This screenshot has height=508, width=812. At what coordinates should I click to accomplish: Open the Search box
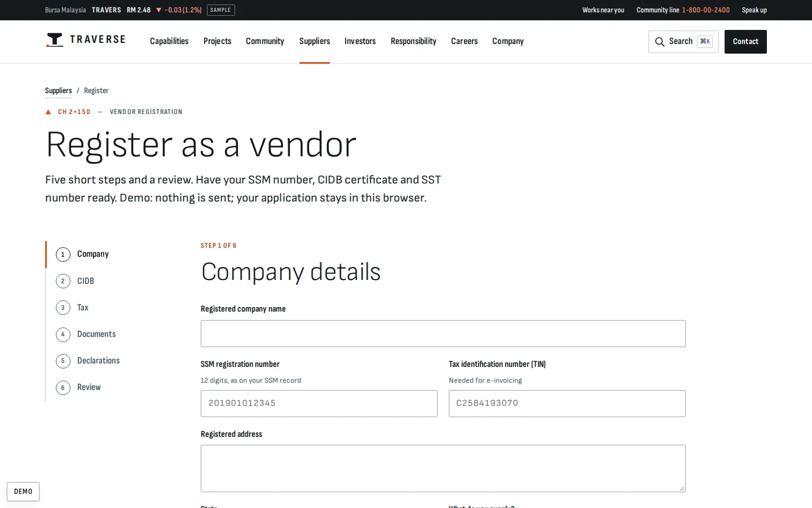683,42
